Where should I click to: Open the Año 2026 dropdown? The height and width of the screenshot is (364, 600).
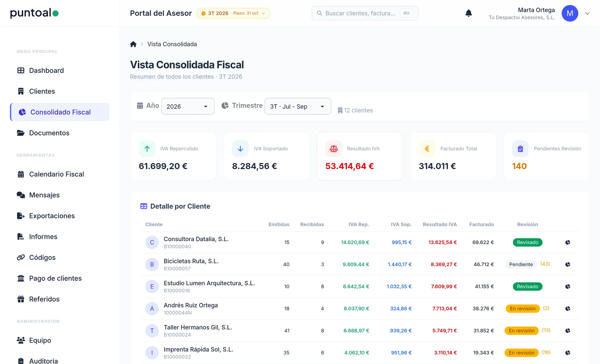[188, 106]
